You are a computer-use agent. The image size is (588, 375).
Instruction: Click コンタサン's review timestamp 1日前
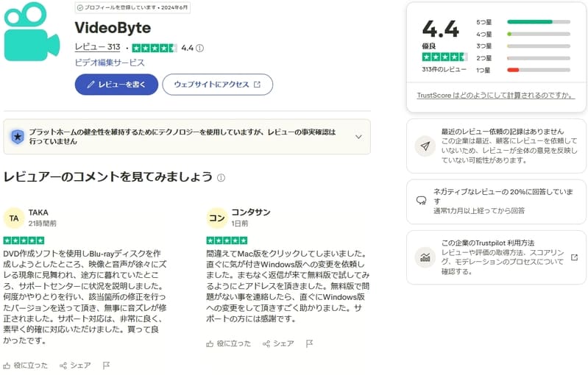pos(240,224)
